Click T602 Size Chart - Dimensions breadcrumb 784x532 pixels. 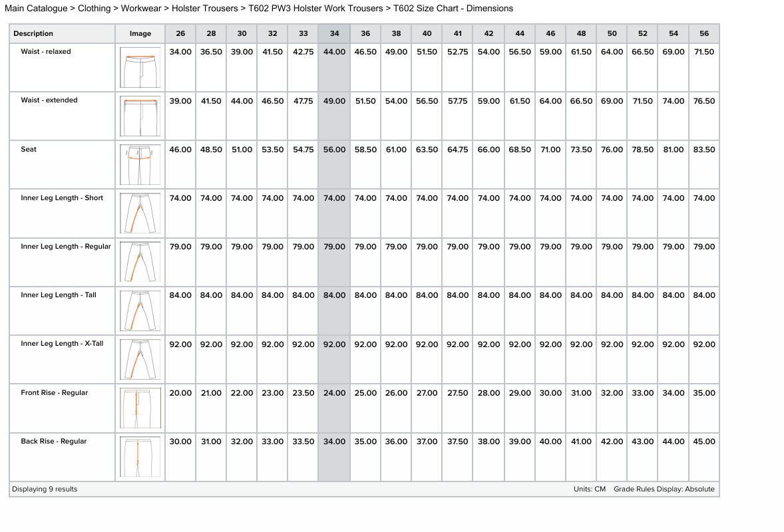click(x=453, y=9)
